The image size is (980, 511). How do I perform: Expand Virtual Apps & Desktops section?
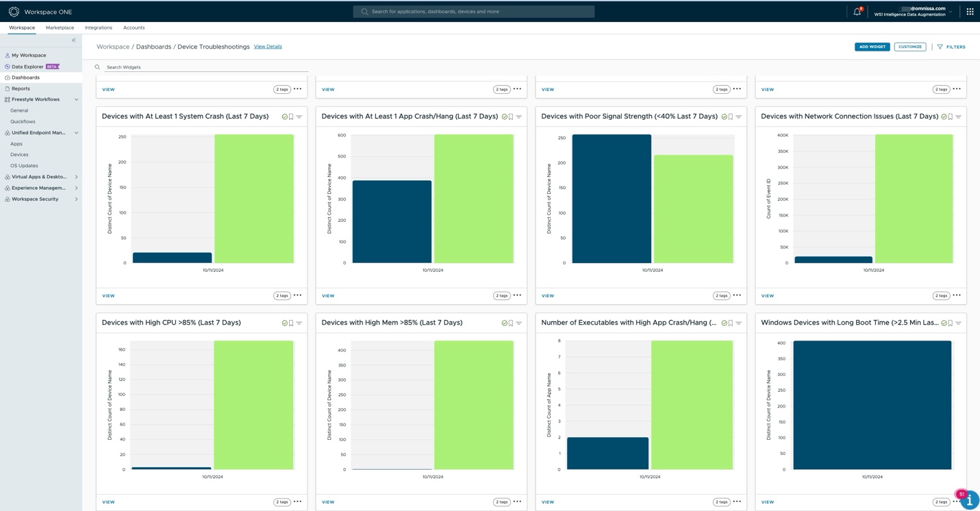point(76,177)
